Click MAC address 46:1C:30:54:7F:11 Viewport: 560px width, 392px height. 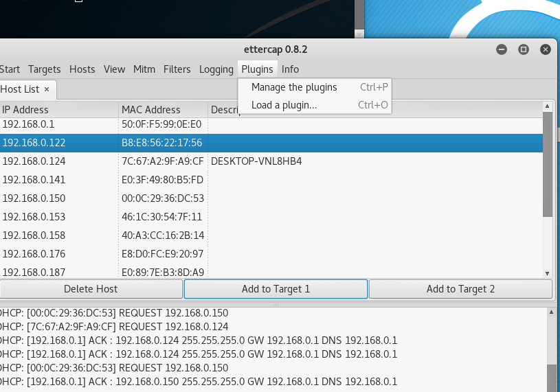pos(161,217)
